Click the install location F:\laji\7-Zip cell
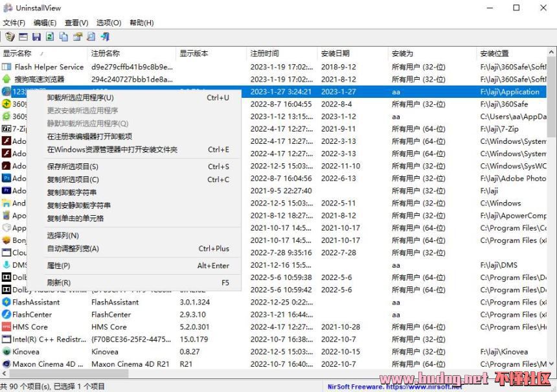557x392 pixels. (x=499, y=129)
